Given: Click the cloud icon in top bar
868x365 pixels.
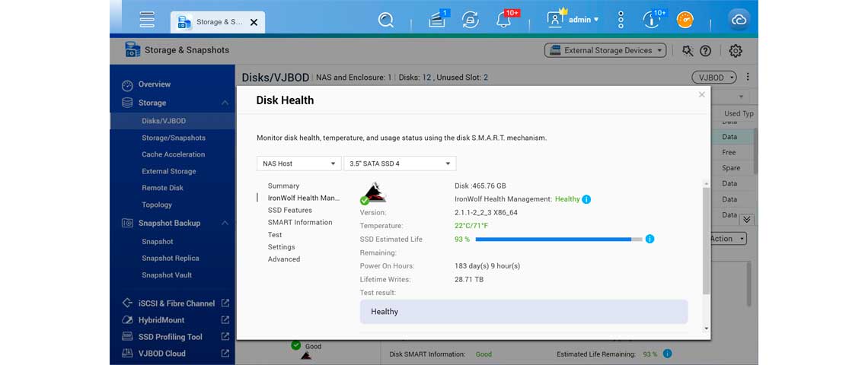Looking at the screenshot, I should click(x=738, y=21).
